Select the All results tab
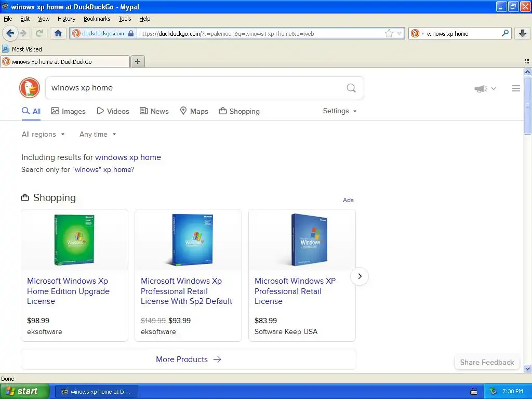532x399 pixels. tap(31, 111)
